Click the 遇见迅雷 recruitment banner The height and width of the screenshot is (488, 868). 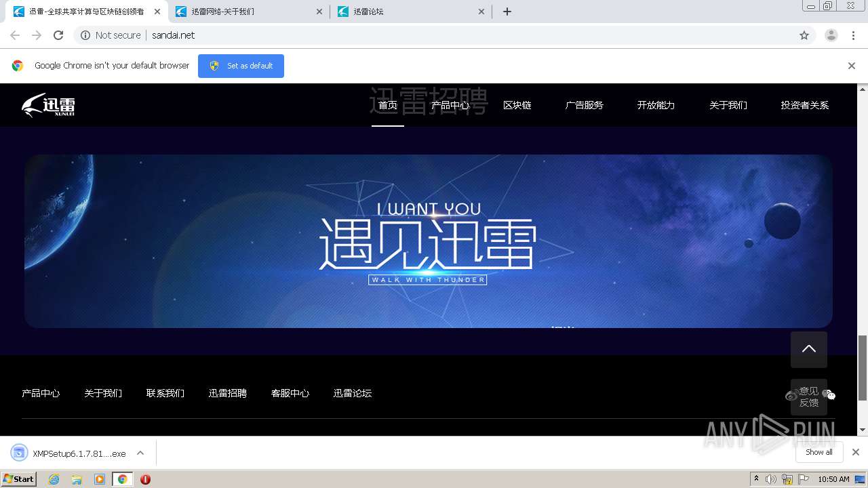coord(428,241)
